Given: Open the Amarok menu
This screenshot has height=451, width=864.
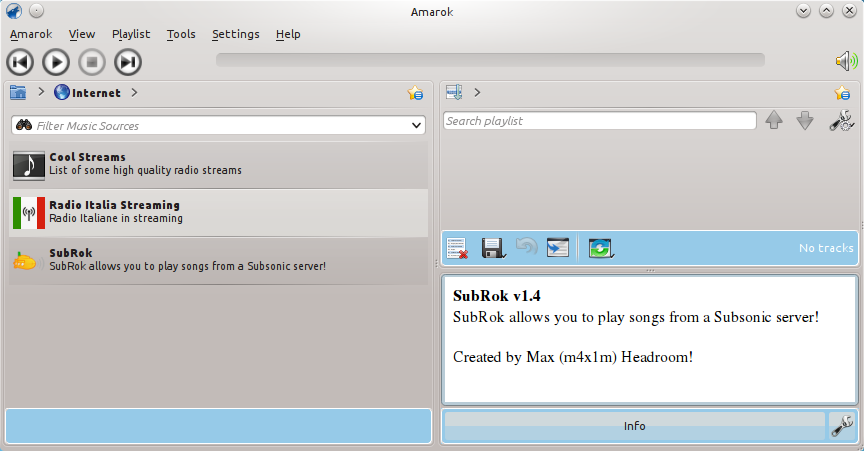Looking at the screenshot, I should (x=31, y=34).
